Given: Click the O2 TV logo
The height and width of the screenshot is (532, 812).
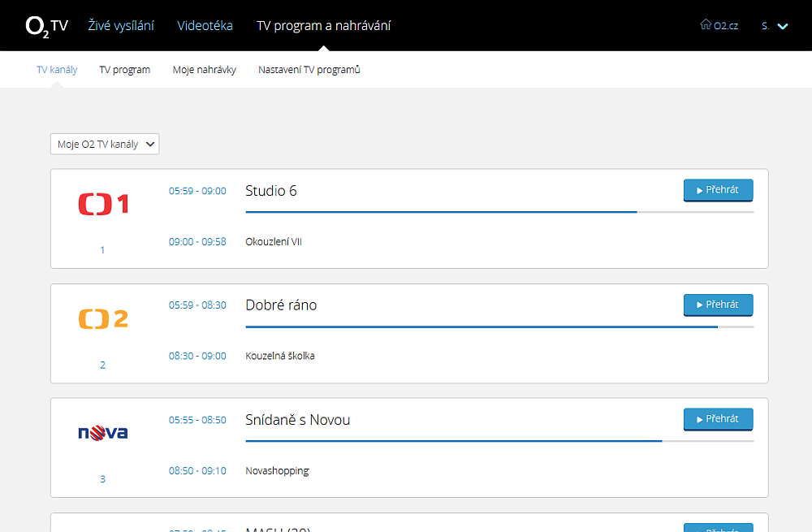Looking at the screenshot, I should pyautogui.click(x=46, y=26).
